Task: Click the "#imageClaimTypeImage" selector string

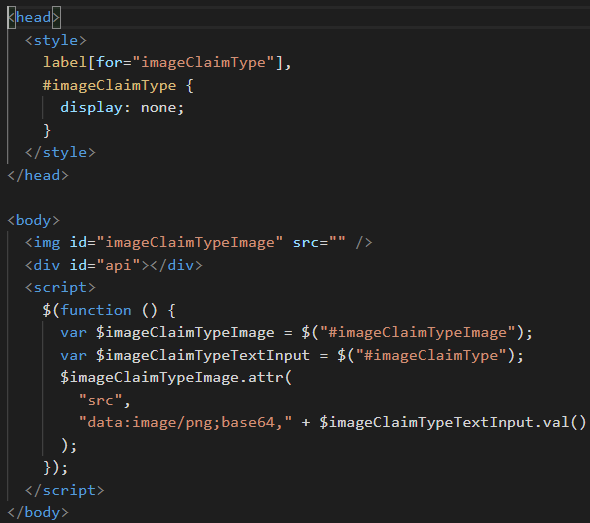Action: pyautogui.click(x=417, y=333)
